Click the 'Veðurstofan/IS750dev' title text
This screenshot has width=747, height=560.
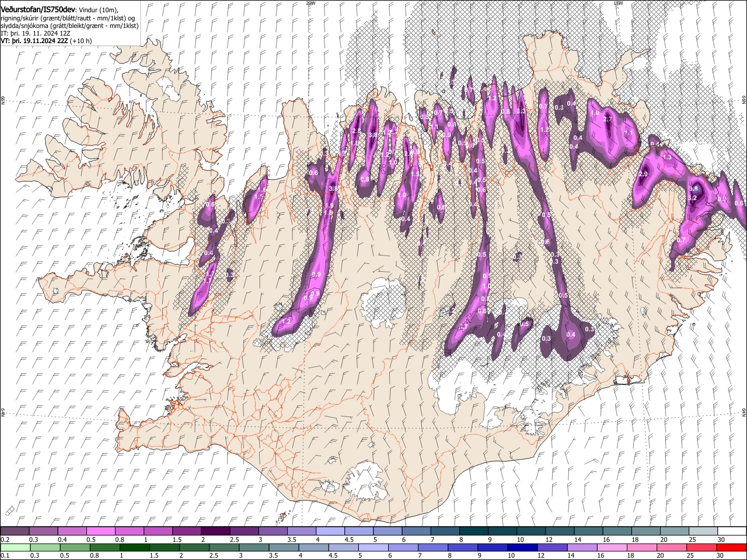point(38,10)
